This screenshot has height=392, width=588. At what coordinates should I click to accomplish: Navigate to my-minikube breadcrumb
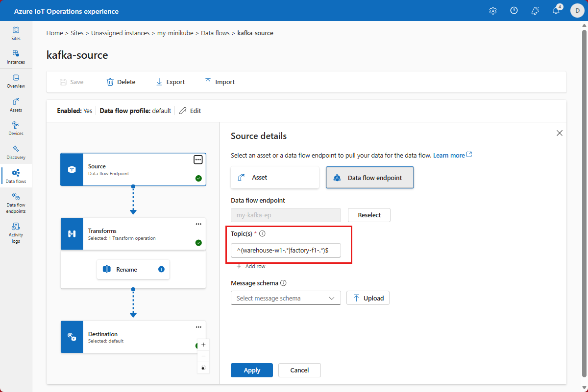175,33
